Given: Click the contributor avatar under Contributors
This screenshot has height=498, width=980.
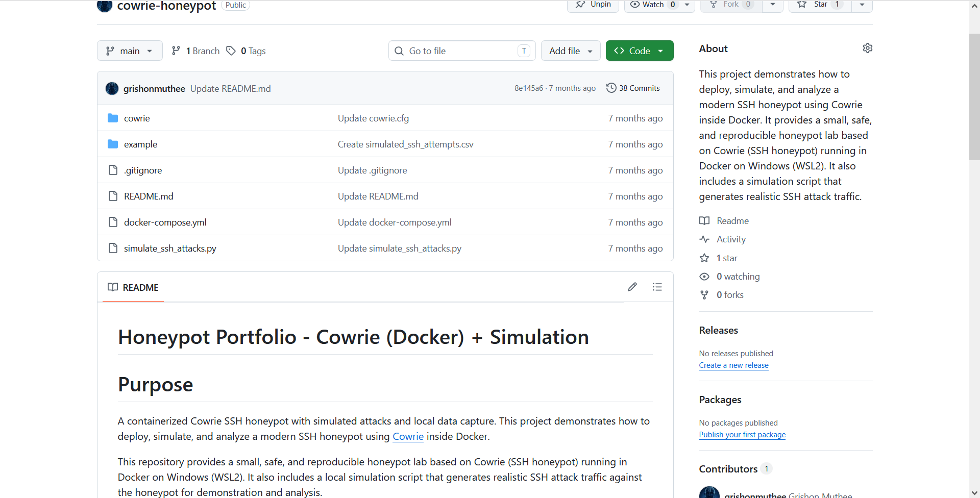Looking at the screenshot, I should [709, 492].
